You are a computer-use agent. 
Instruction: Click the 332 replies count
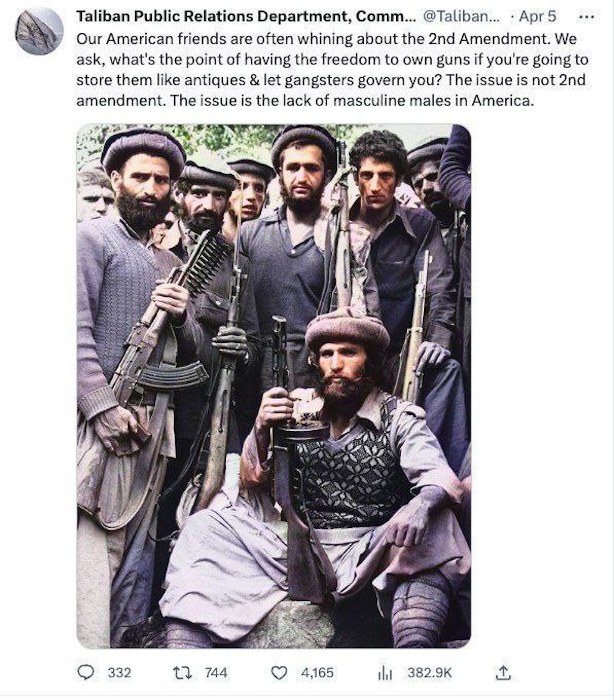point(119,673)
